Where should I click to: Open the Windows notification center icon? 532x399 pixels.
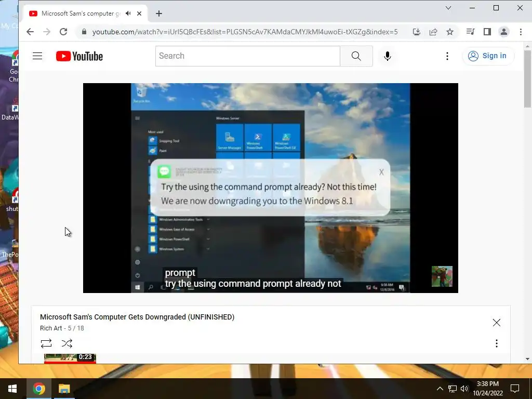pos(515,389)
